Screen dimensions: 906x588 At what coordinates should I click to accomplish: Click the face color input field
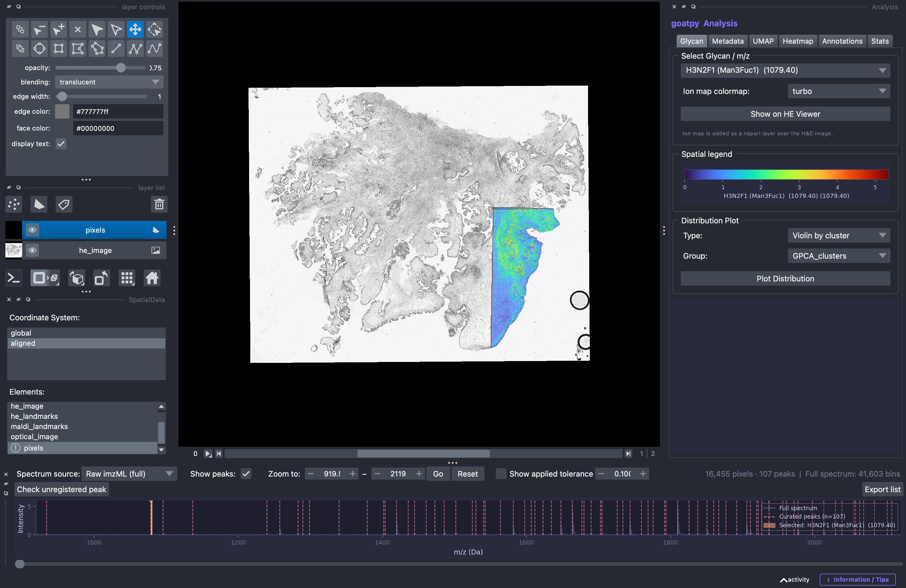click(x=118, y=128)
